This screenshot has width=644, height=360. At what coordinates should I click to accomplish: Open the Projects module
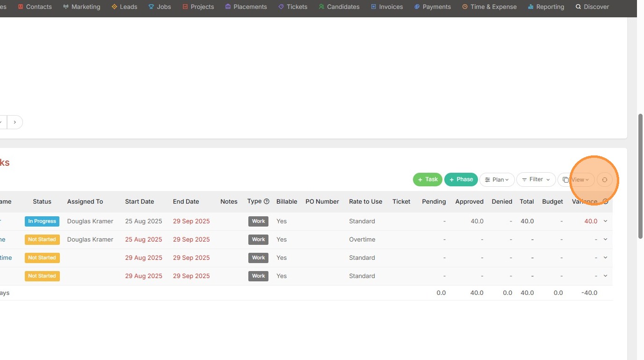(x=198, y=7)
